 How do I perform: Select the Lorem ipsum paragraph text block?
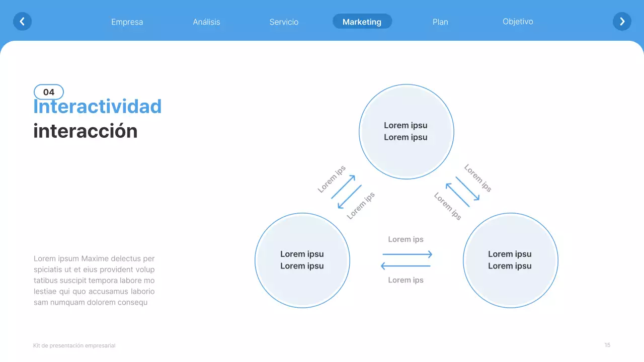94,280
